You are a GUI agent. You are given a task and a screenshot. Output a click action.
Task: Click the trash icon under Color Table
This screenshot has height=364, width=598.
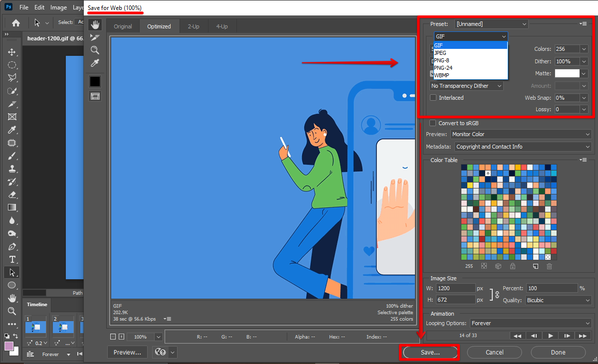pos(549,266)
